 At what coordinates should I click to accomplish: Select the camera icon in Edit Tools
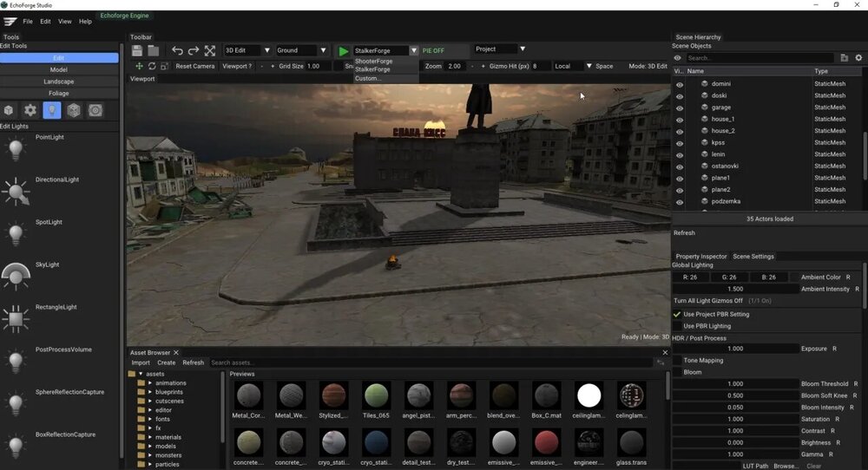(95, 110)
